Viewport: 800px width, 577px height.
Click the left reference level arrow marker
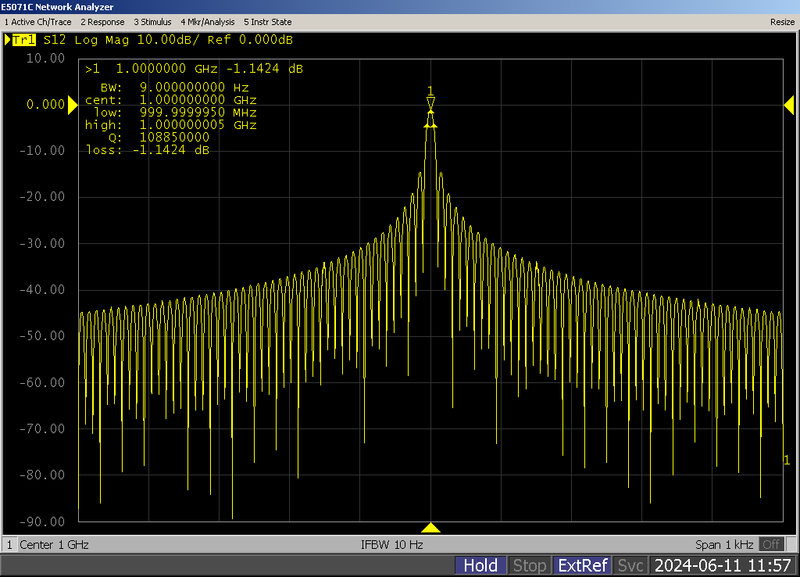pos(72,104)
